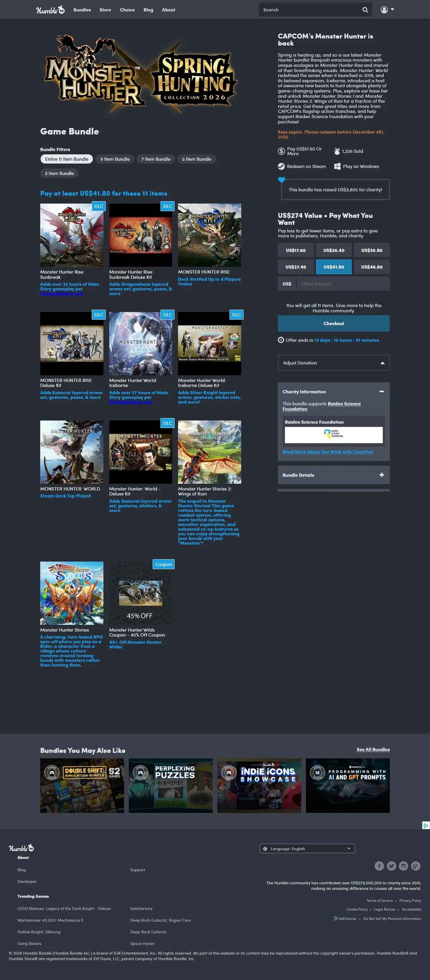The image size is (430, 980).
Task: Click the search magnifier icon
Action: pos(365,10)
